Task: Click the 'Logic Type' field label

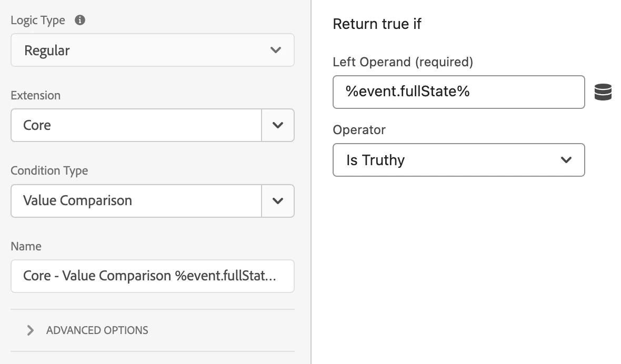Action: 37,21
